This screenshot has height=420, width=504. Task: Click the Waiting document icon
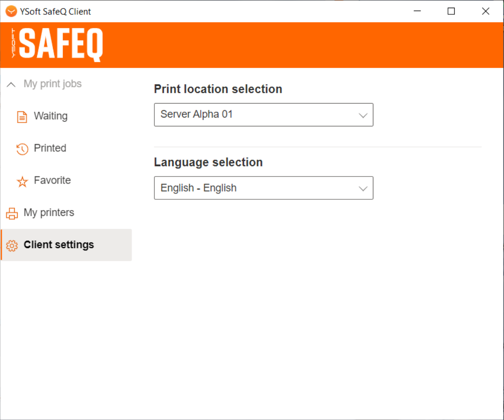tap(22, 117)
